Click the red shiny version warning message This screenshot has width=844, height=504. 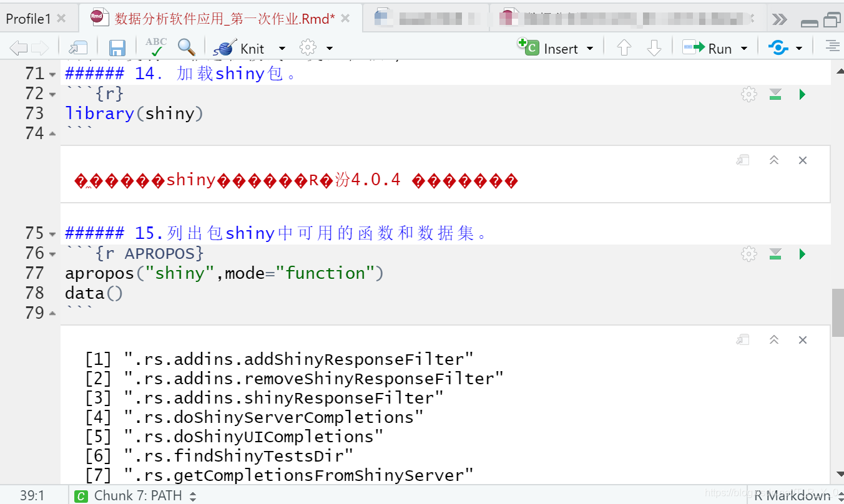pos(297,181)
